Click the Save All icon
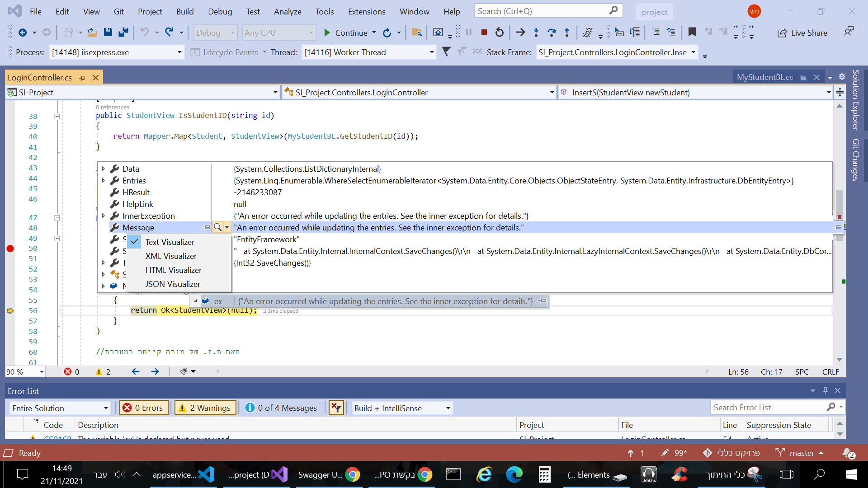Screen dimensions: 868x488 pyautogui.click(x=123, y=33)
